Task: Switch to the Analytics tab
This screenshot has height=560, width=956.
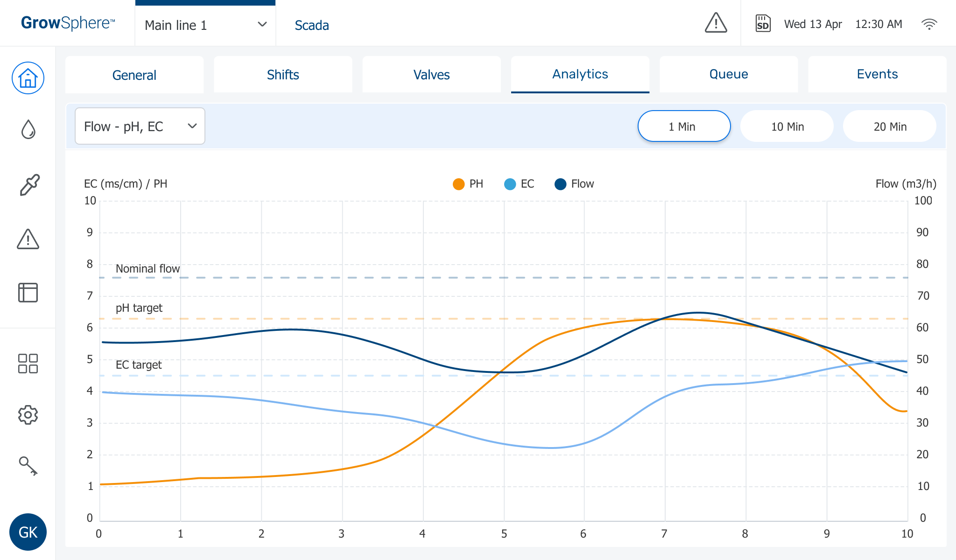Action: pyautogui.click(x=580, y=74)
